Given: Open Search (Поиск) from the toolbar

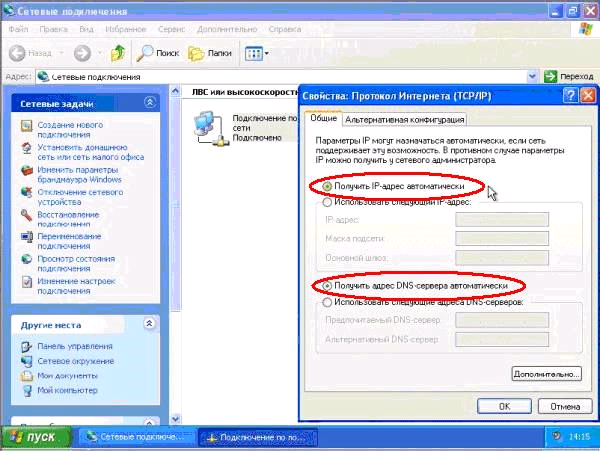Looking at the screenshot, I should click(158, 53).
